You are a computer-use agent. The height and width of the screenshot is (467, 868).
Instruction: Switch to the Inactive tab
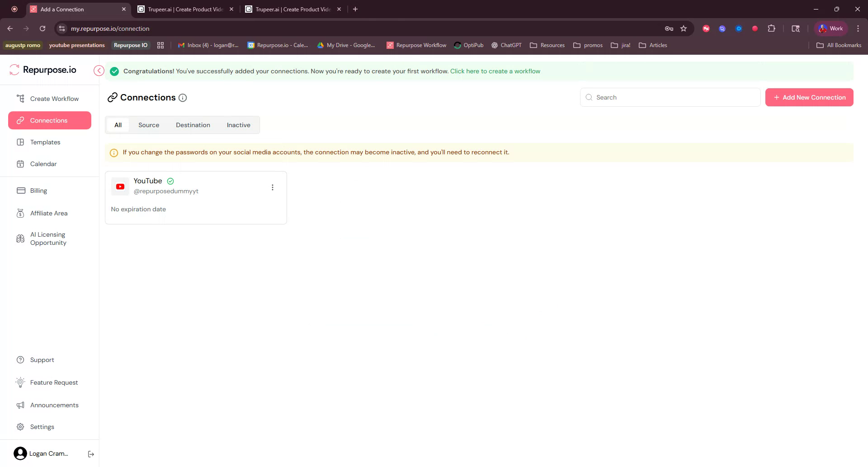[x=238, y=125]
